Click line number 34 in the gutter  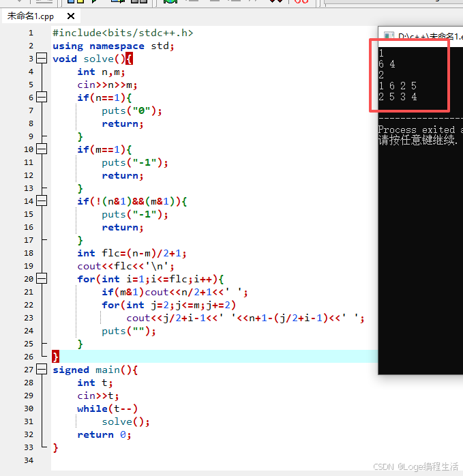tap(29, 460)
